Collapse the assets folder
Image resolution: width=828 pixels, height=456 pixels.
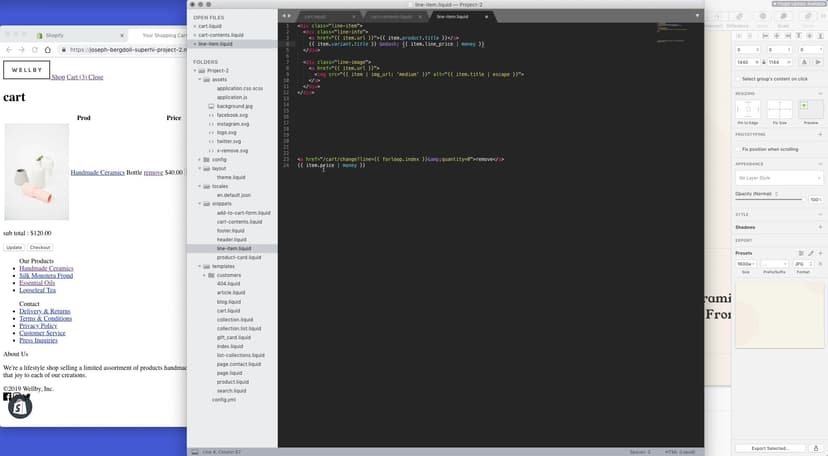pyautogui.click(x=201, y=80)
